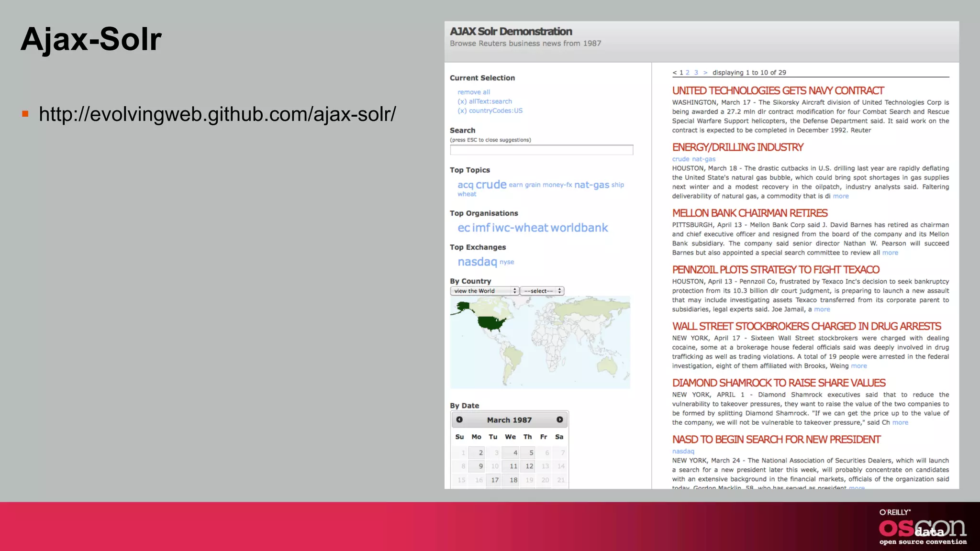Select March 11 in calendar
980x551 pixels.
511,466
